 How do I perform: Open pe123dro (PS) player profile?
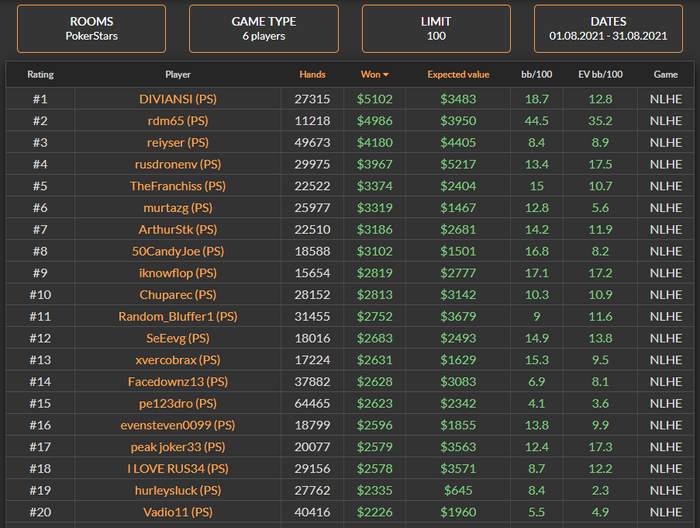coord(177,403)
